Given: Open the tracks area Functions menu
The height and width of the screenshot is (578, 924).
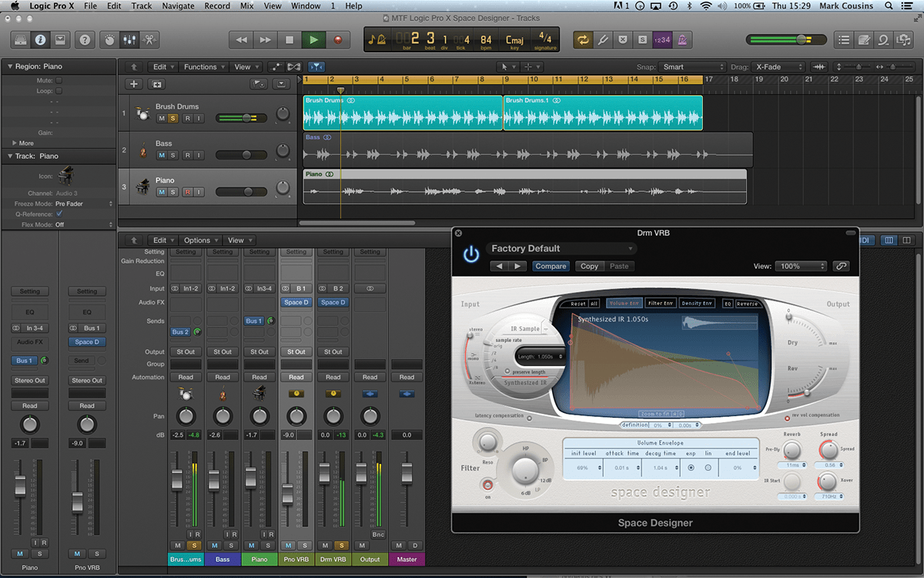Looking at the screenshot, I should click(x=204, y=67).
